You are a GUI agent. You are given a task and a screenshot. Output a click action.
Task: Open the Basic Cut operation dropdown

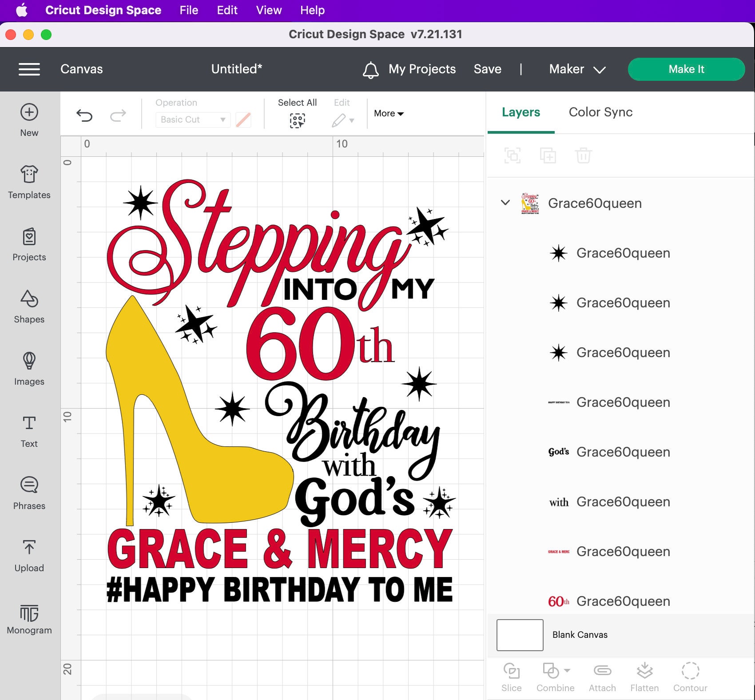(192, 119)
